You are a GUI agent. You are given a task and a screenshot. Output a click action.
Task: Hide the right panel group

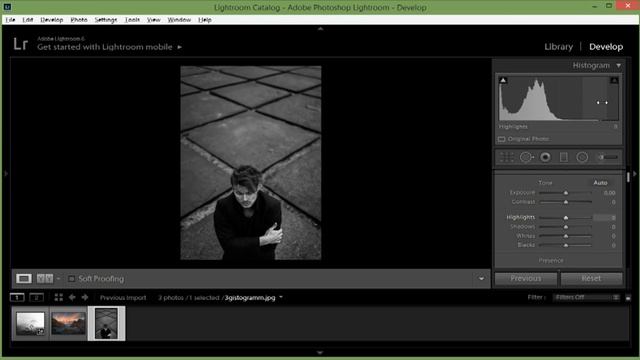[x=635, y=174]
